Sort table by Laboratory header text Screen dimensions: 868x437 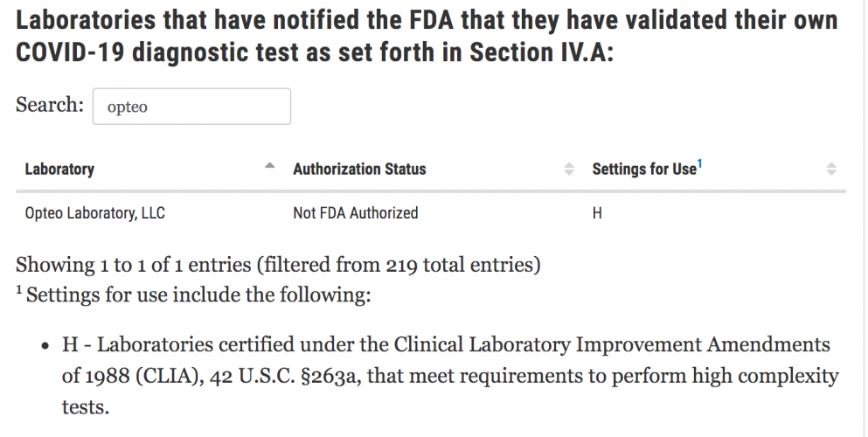(59, 169)
